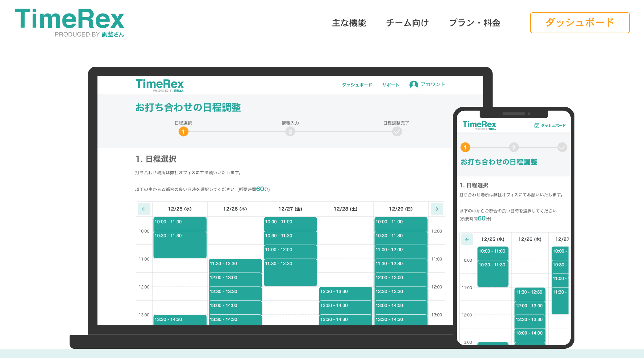The image size is (644, 358).
Task: Select step 1 circle under 日程選択 in the laptop
Action: point(183,132)
